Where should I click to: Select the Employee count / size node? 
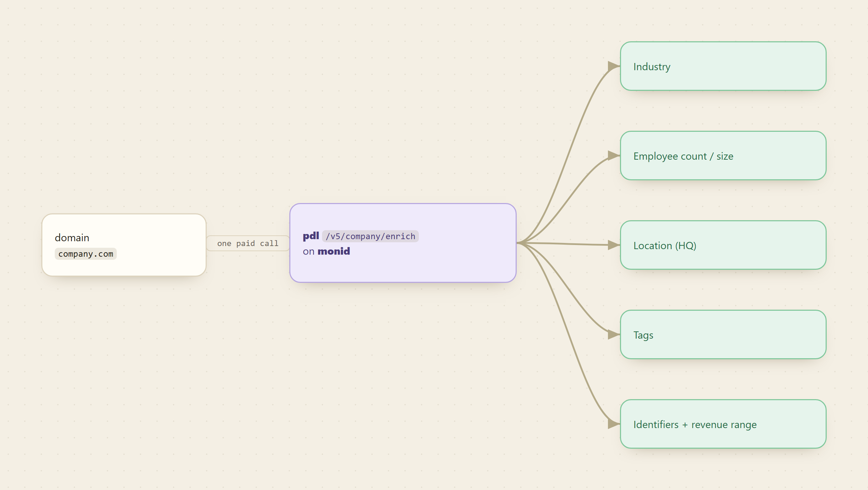pos(723,156)
